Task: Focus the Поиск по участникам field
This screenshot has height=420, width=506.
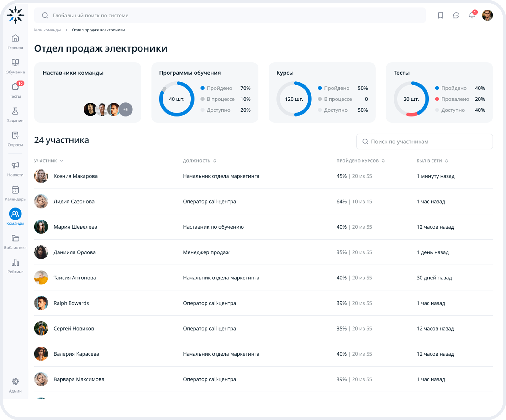Action: click(424, 142)
